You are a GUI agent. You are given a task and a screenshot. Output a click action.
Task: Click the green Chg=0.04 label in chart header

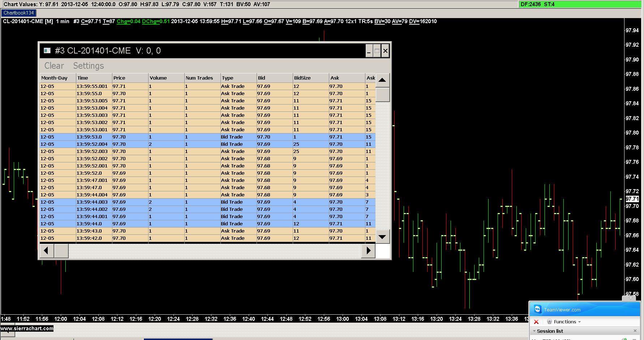(x=128, y=21)
